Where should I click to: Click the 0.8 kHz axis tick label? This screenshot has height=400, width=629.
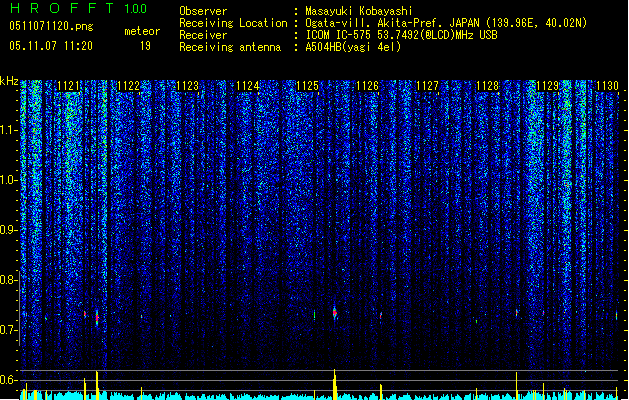pyautogui.click(x=8, y=280)
